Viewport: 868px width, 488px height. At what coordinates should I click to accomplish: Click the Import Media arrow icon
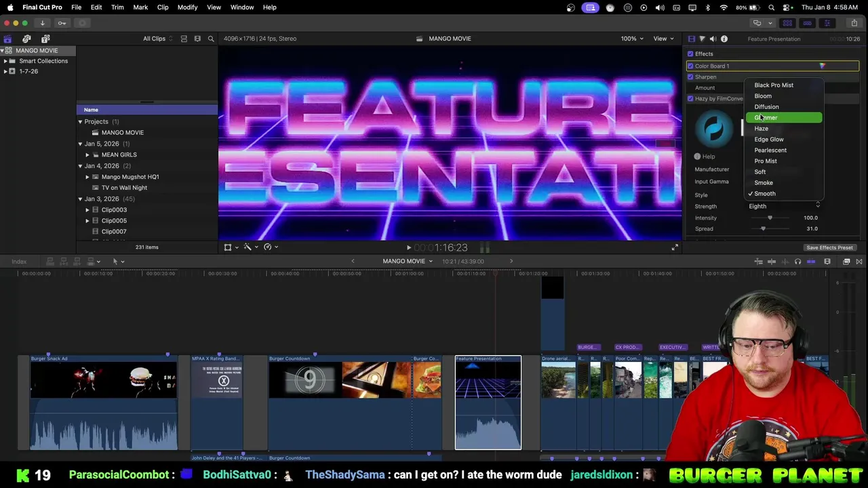tap(42, 23)
